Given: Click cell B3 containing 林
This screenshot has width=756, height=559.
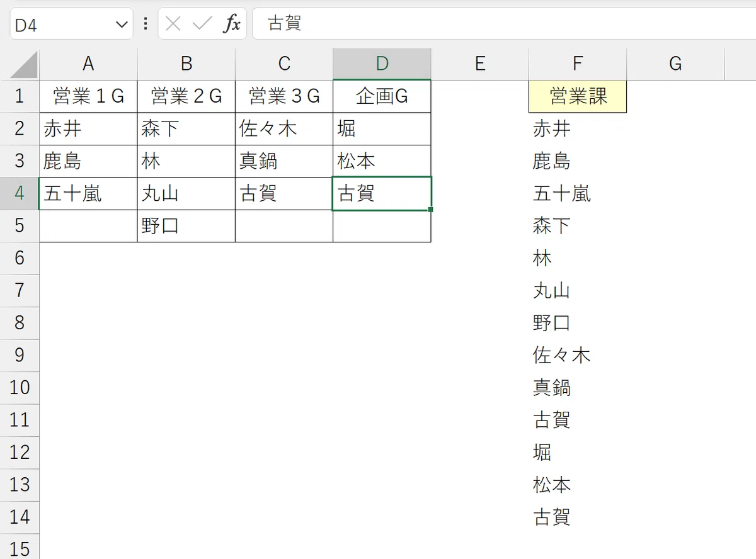Looking at the screenshot, I should [x=186, y=161].
